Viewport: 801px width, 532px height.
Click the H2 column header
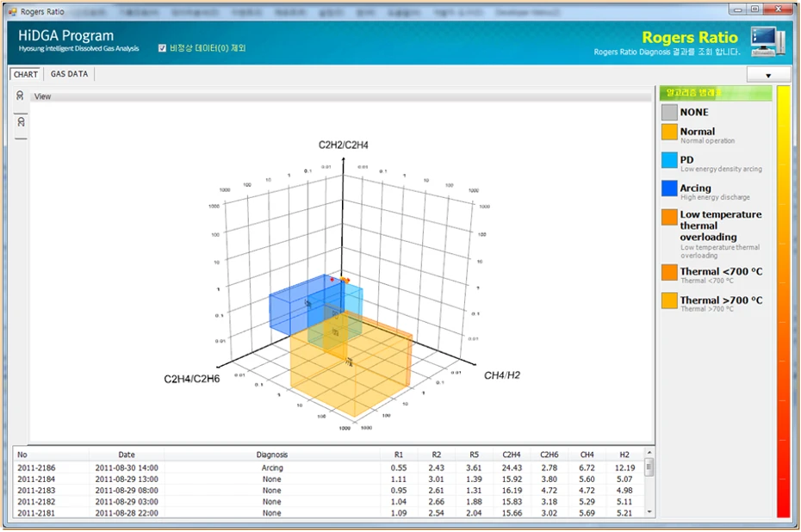pos(624,455)
